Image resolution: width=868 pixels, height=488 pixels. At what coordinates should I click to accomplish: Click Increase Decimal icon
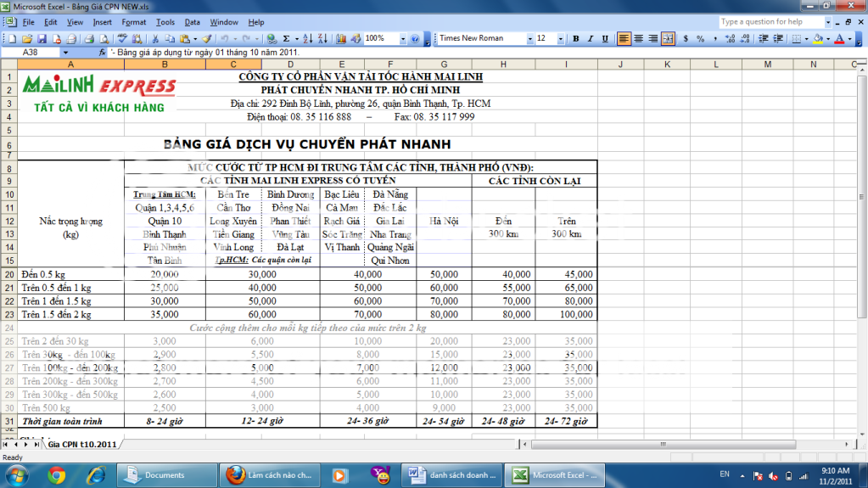pos(731,39)
